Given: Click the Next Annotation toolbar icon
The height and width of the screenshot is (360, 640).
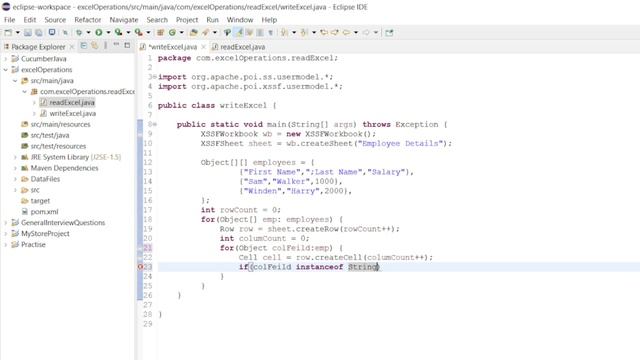Looking at the screenshot, I should [284, 32].
